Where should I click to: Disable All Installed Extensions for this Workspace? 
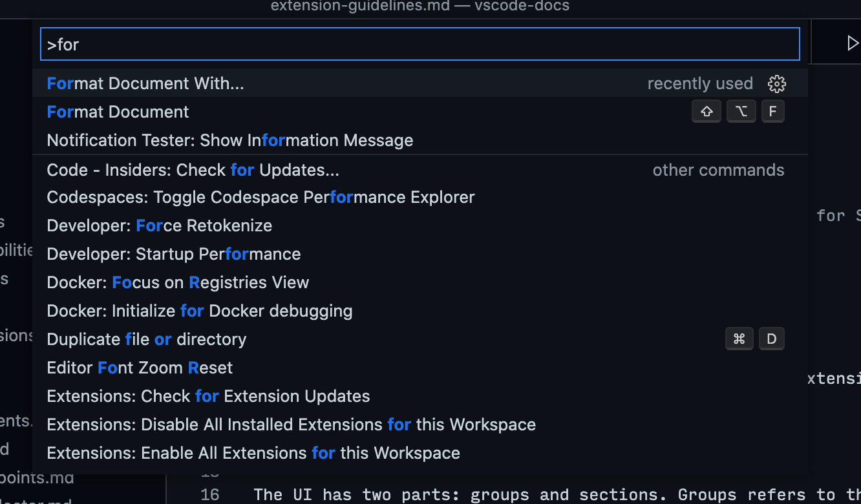point(291,424)
